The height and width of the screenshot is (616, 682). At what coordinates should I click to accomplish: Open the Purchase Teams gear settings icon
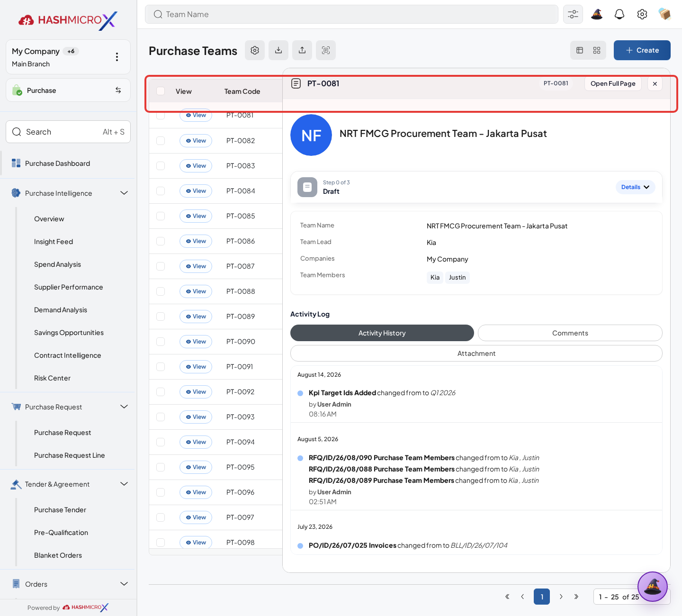255,50
